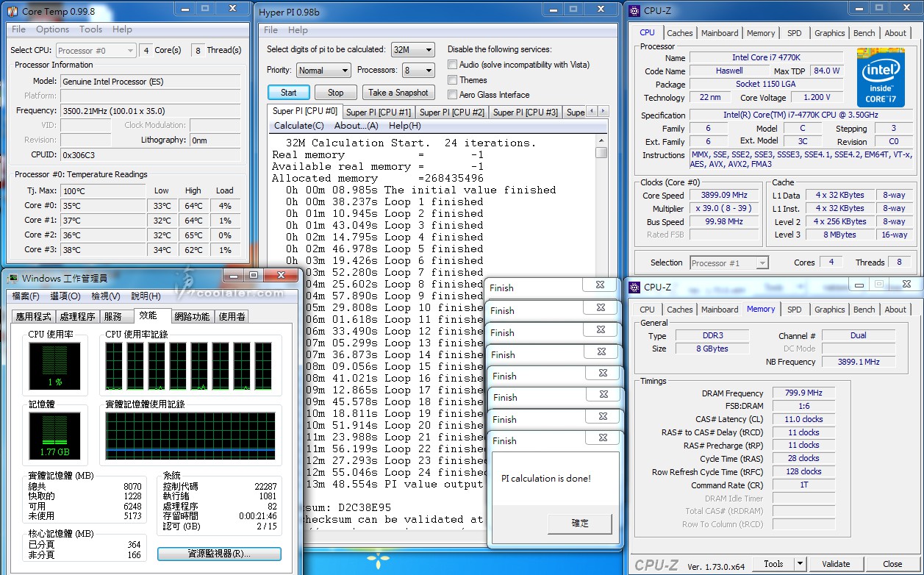The width and height of the screenshot is (924, 575).
Task: Toggle Aero Glass Interface checkbox
Action: pos(452,95)
